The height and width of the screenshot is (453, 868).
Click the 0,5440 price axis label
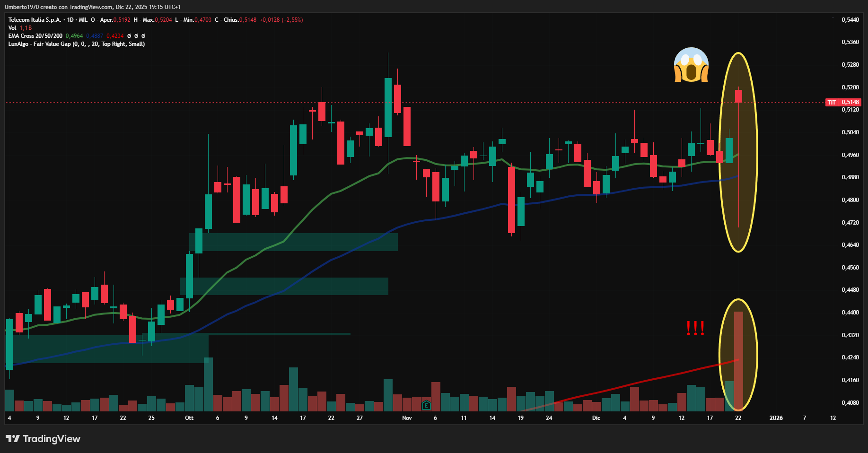850,20
